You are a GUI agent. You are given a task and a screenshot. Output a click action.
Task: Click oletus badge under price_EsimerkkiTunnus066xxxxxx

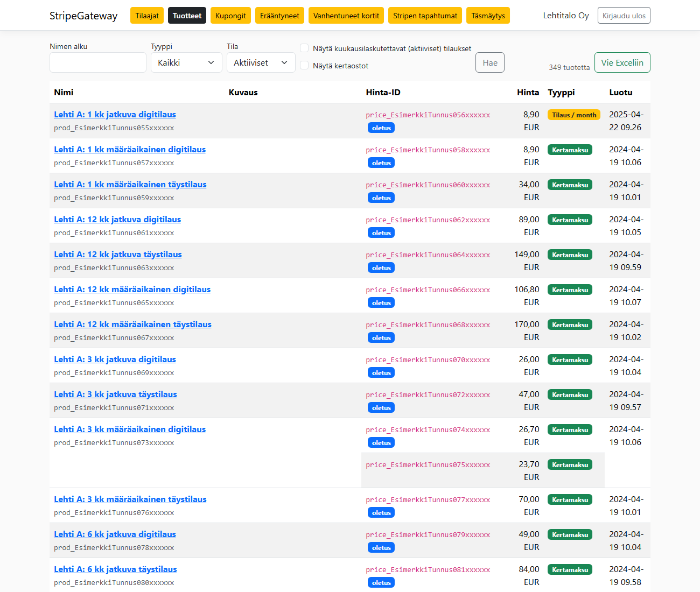click(381, 302)
